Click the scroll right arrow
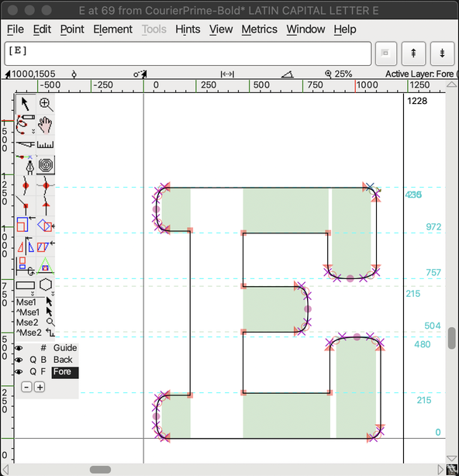 click(440, 470)
